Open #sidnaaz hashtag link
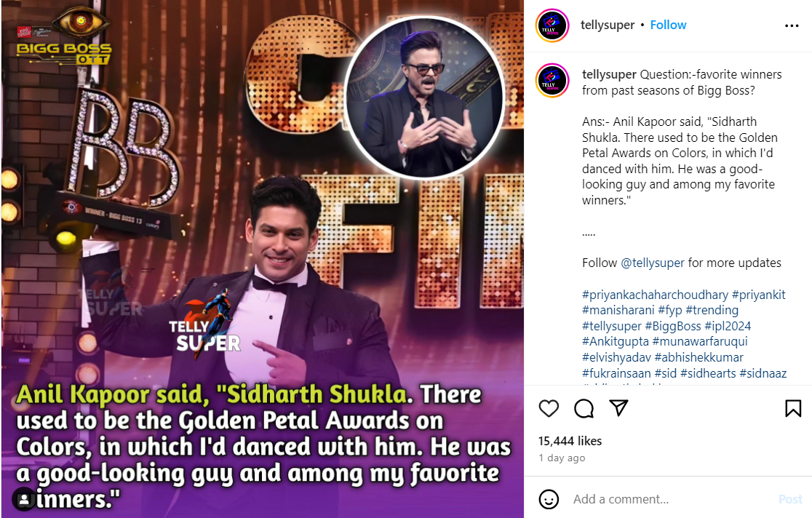Viewport: 812px width, 518px height. [x=763, y=373]
